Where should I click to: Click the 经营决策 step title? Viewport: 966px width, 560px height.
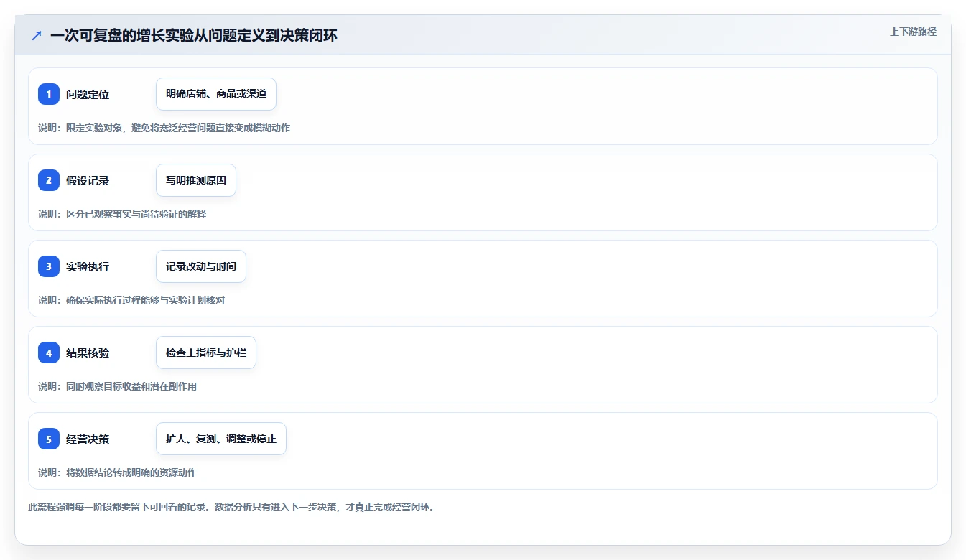tap(88, 439)
